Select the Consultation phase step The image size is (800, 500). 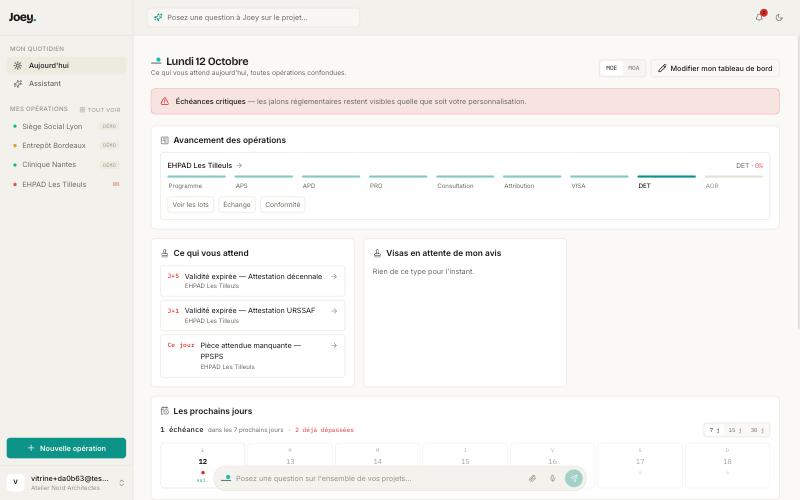tap(465, 182)
